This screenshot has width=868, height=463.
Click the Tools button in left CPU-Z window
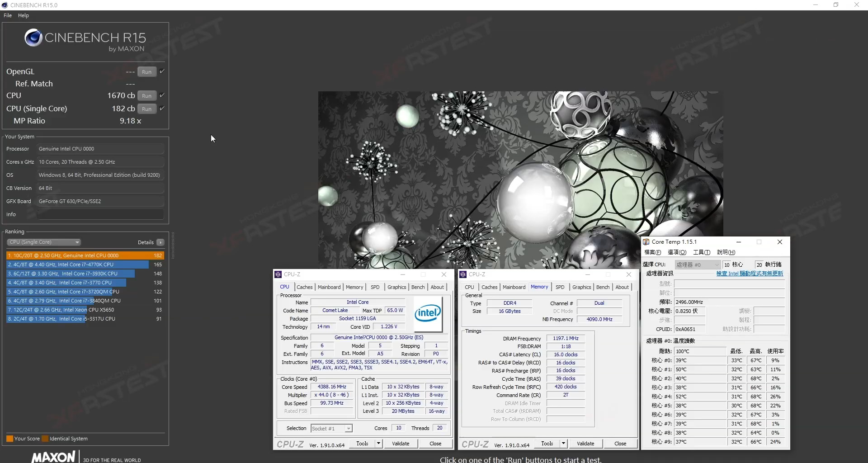(x=362, y=444)
